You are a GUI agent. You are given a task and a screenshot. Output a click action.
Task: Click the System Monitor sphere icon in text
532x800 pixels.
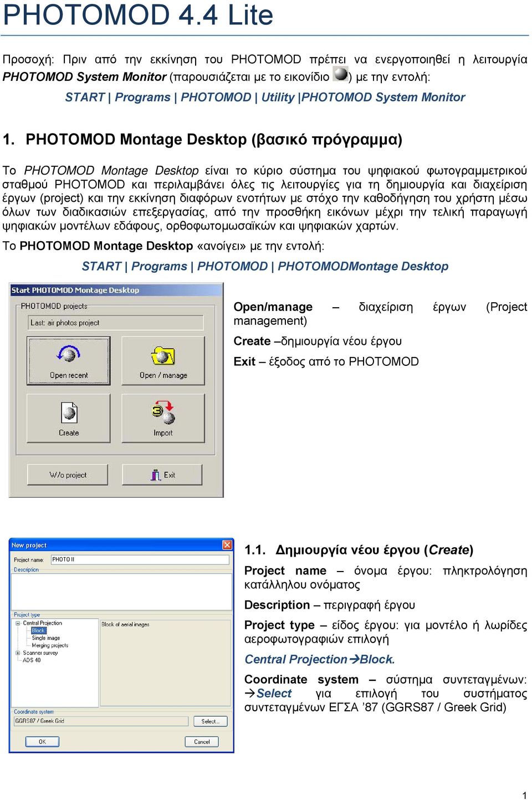pyautogui.click(x=340, y=74)
